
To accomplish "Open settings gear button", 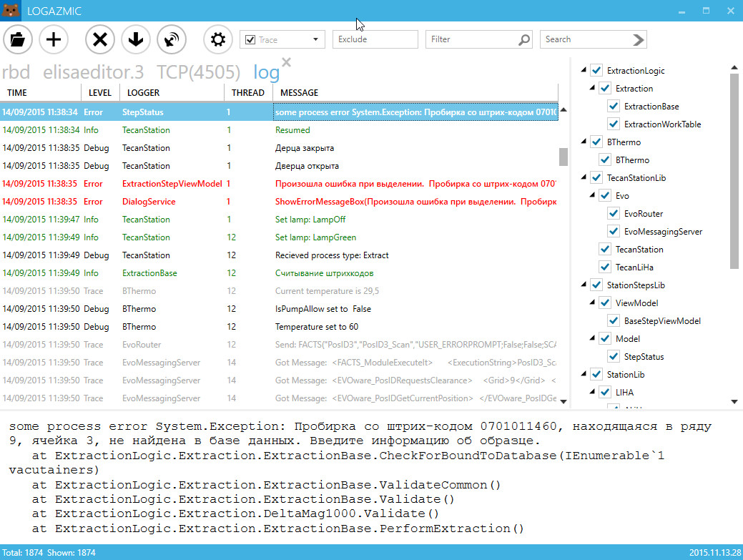I will click(x=218, y=39).
